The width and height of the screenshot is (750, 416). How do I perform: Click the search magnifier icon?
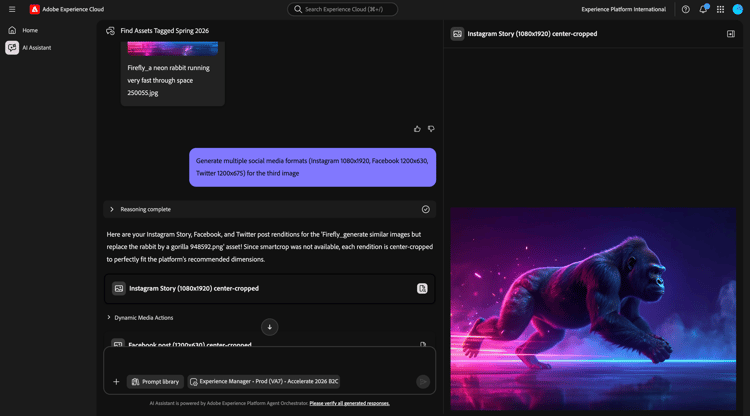pos(298,9)
